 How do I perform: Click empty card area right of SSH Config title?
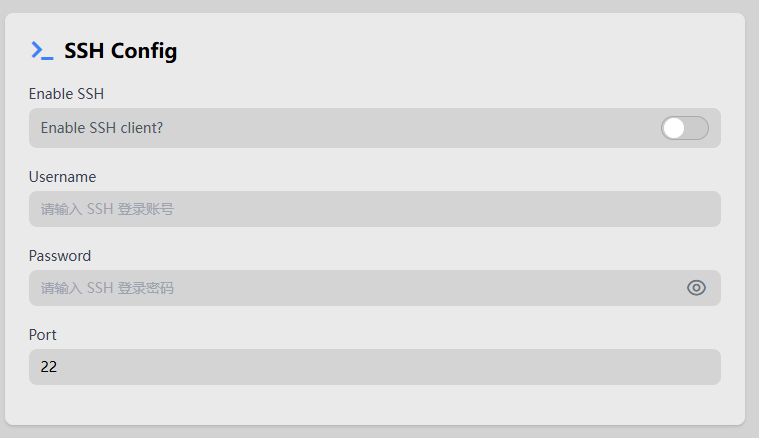pyautogui.click(x=450, y=50)
